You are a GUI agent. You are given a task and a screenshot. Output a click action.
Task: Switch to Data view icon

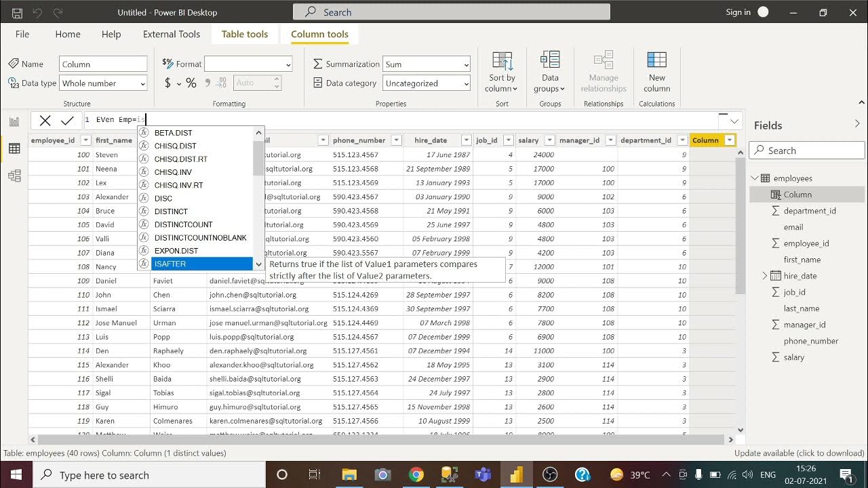click(x=14, y=148)
